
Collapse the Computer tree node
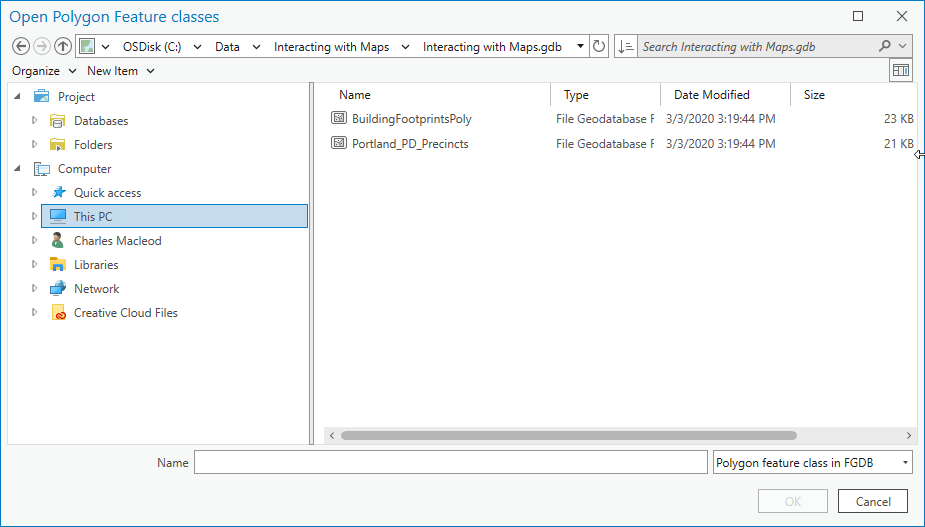tap(19, 169)
